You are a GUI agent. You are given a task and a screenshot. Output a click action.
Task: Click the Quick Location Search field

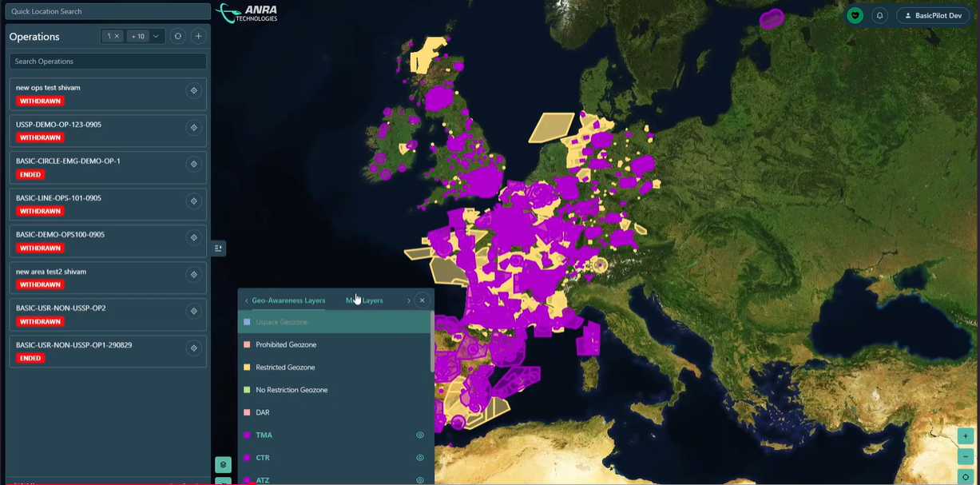click(x=108, y=11)
